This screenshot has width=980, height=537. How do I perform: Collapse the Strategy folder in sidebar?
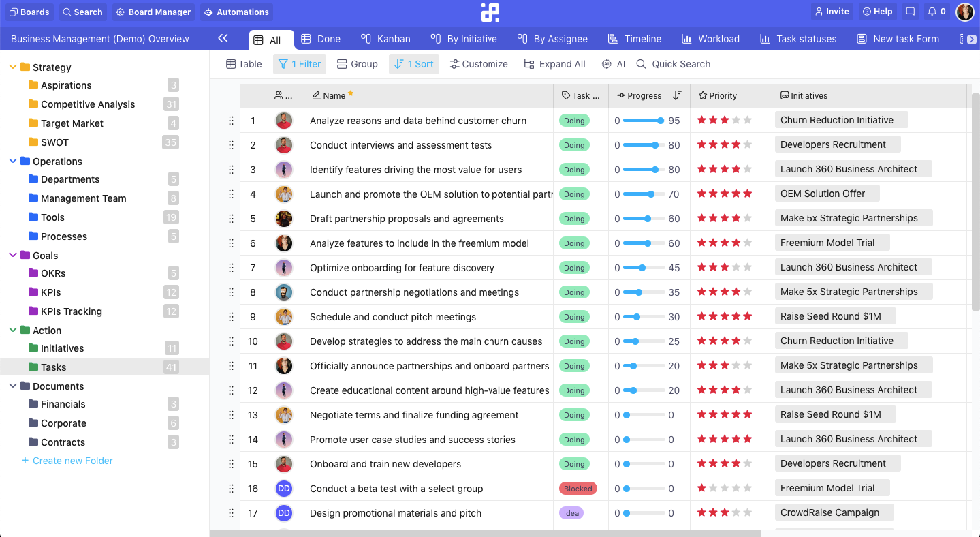click(x=12, y=67)
